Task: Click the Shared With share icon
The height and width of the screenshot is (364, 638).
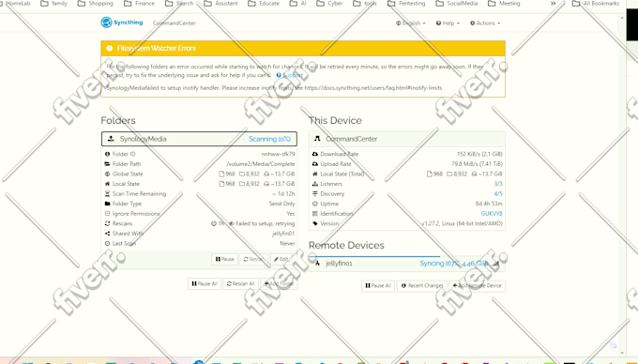Action: (x=107, y=234)
